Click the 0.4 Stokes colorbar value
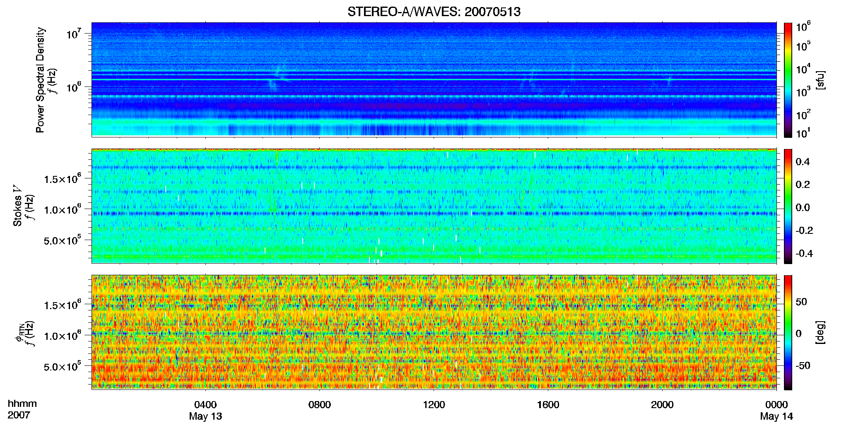 pyautogui.click(x=803, y=162)
